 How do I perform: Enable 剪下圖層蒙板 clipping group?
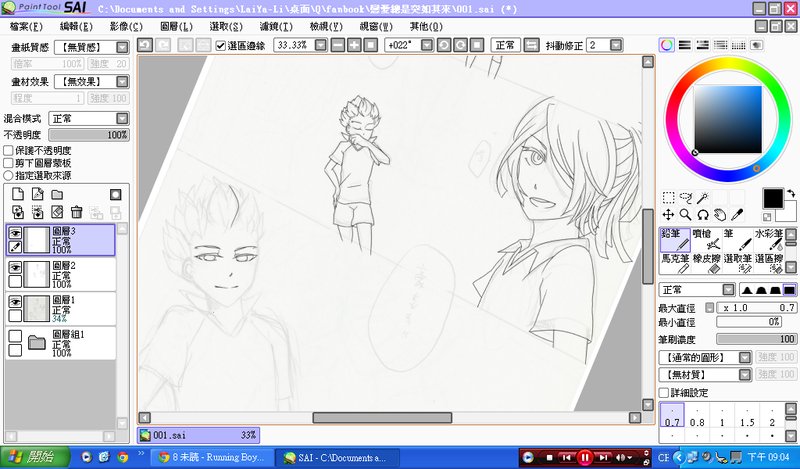point(8,163)
